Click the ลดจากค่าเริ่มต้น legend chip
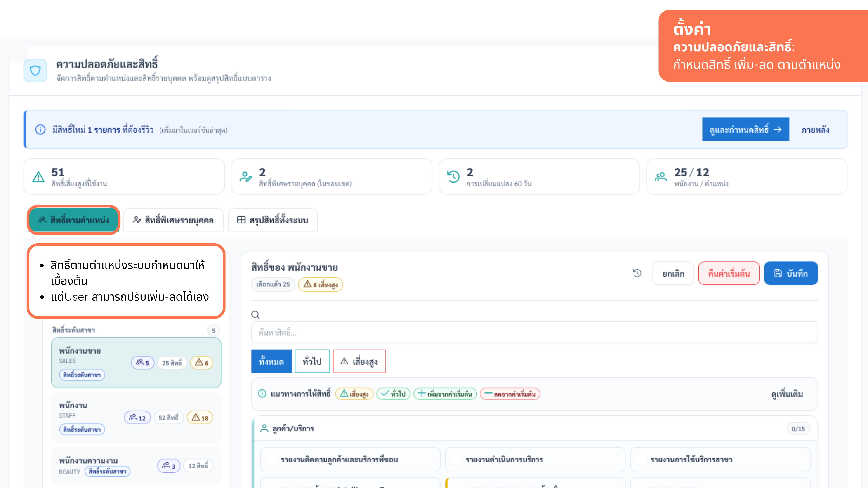 click(x=510, y=394)
